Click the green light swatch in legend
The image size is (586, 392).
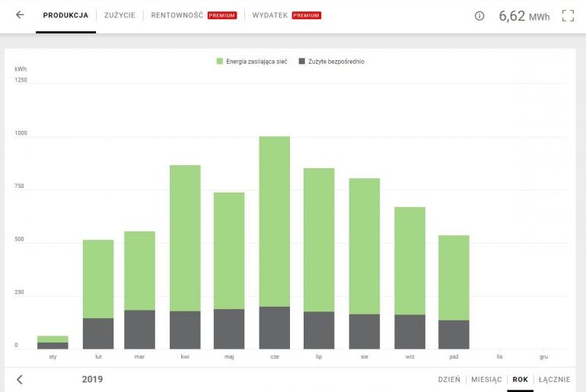click(220, 61)
